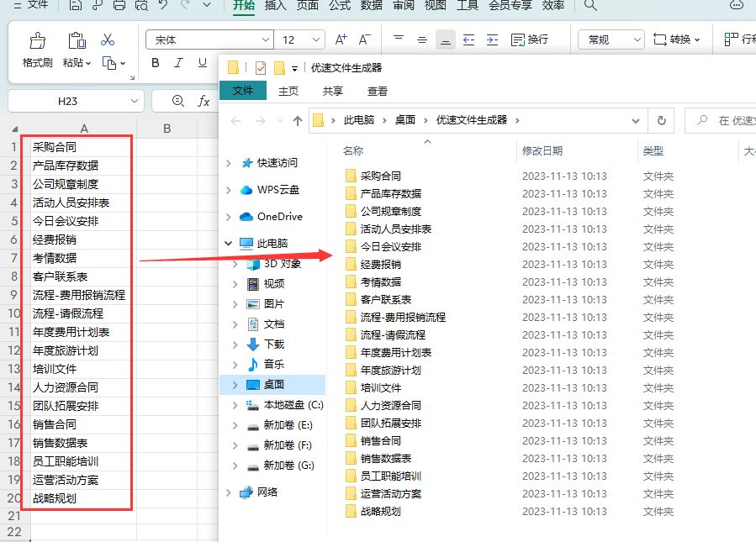Click the Format Painter icon
The height and width of the screenshot is (542, 756).
(x=37, y=40)
